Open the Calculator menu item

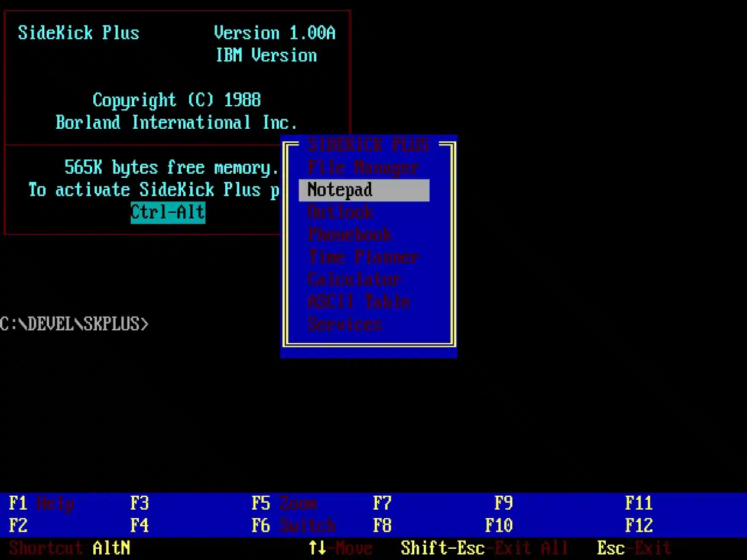click(354, 279)
